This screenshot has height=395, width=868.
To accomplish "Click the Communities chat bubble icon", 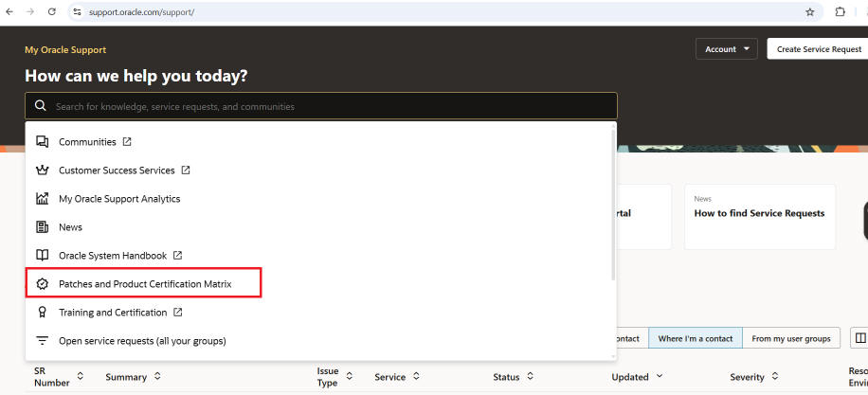I will coord(42,142).
